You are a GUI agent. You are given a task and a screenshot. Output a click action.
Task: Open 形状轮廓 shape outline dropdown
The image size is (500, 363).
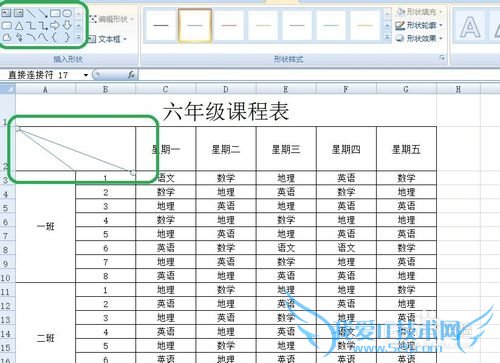pos(419,25)
